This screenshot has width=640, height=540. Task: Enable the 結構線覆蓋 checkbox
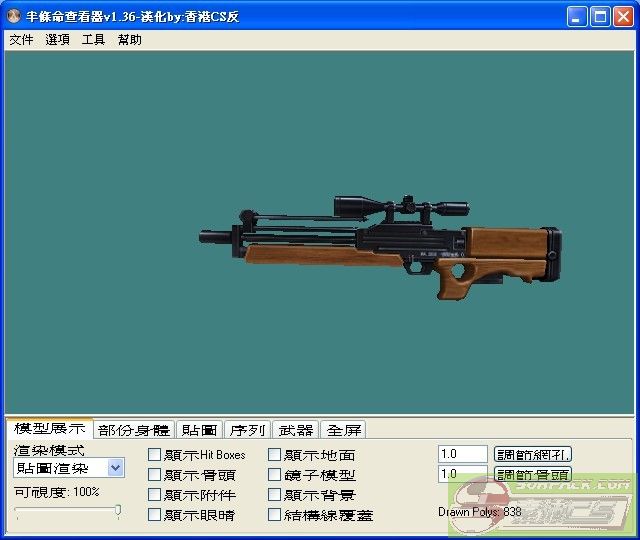point(275,515)
